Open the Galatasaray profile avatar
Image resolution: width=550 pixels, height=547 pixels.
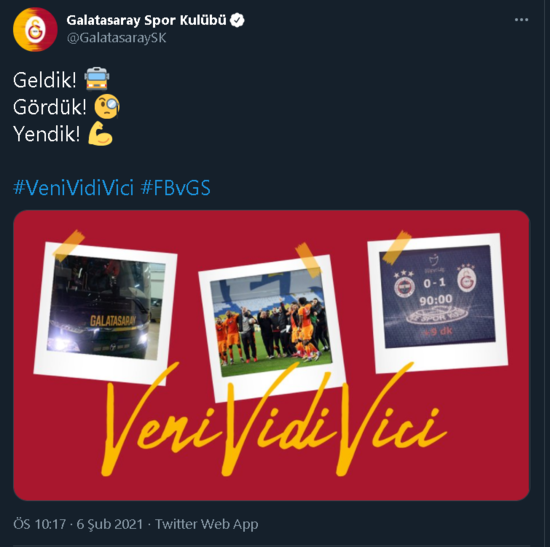point(35,29)
